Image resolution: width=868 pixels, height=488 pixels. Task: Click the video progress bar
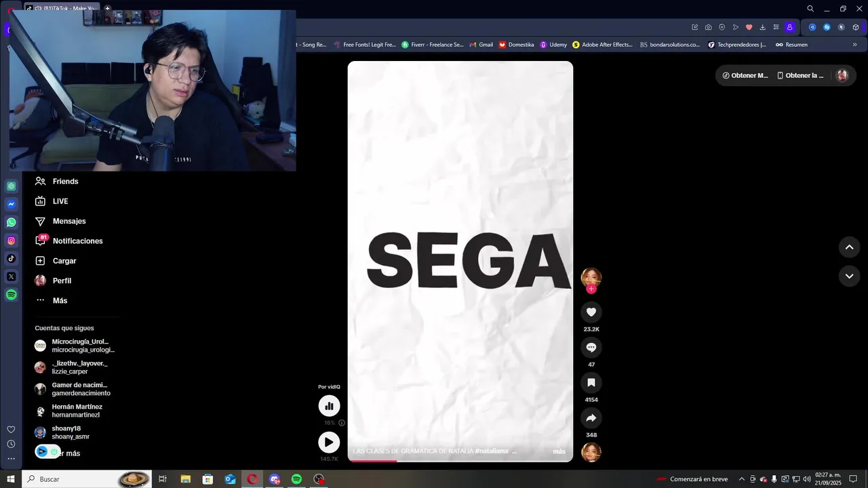[460, 461]
